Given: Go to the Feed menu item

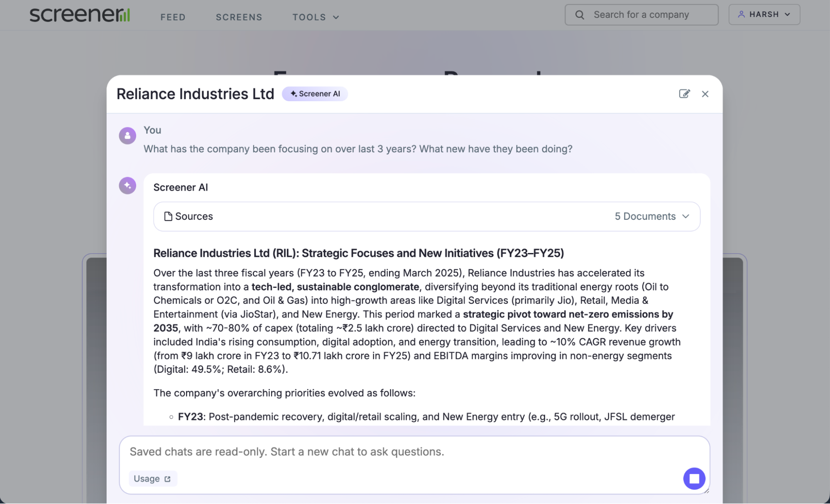Looking at the screenshot, I should [173, 17].
